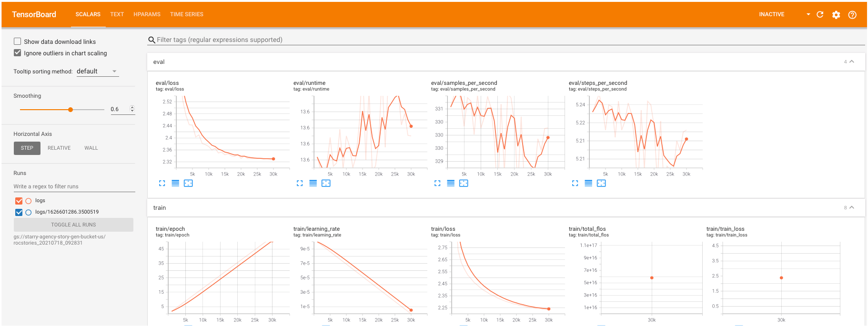Select RELATIVE horizontal axis mode
868x329 pixels.
(x=59, y=148)
